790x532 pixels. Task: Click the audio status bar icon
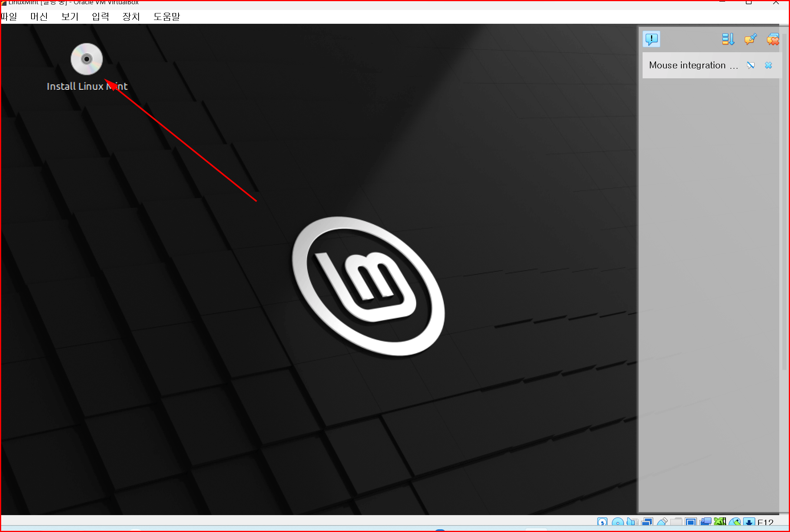(x=632, y=522)
